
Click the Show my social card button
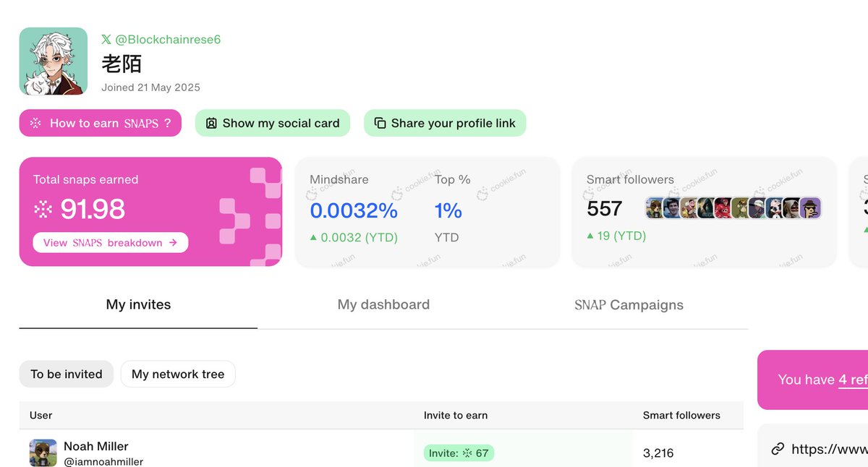pos(273,123)
